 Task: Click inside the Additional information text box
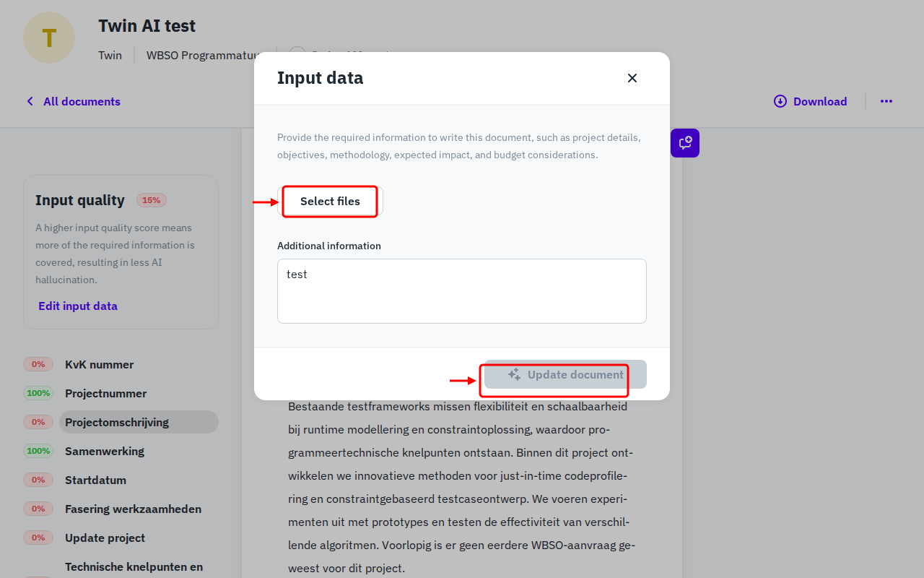point(462,290)
